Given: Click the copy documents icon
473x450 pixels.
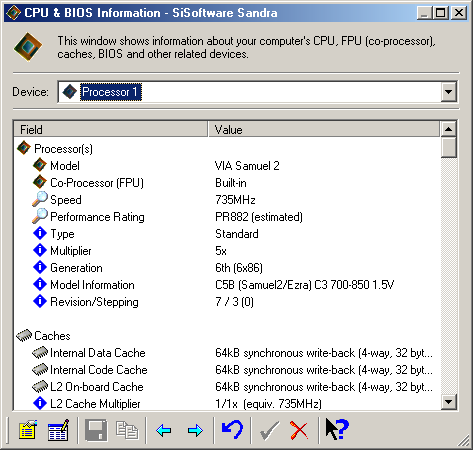Looking at the screenshot, I should 127,430.
